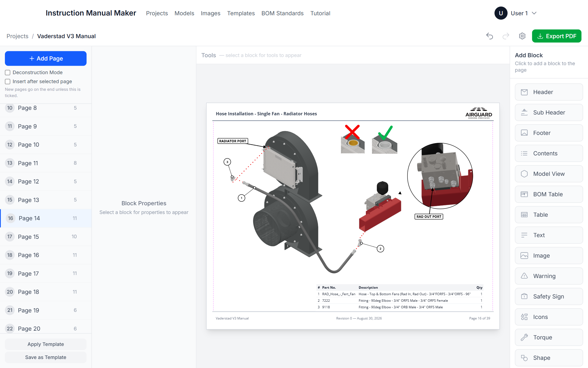Open project settings gear icon

(x=522, y=36)
